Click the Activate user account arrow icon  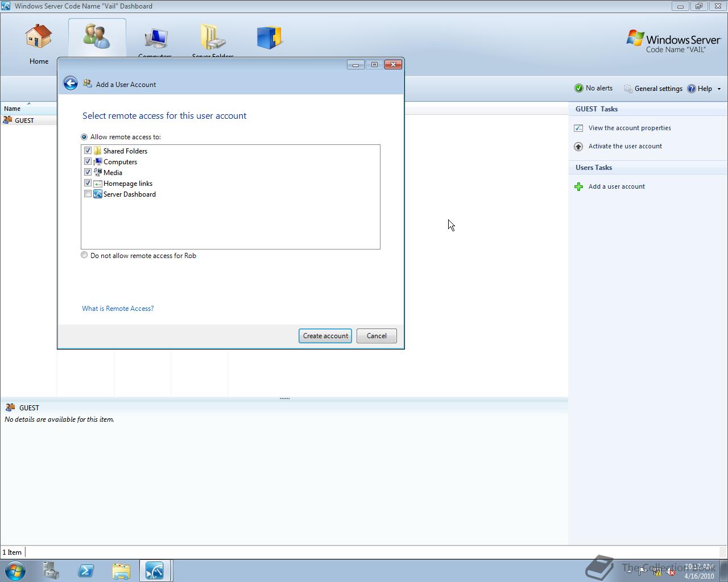click(x=578, y=146)
